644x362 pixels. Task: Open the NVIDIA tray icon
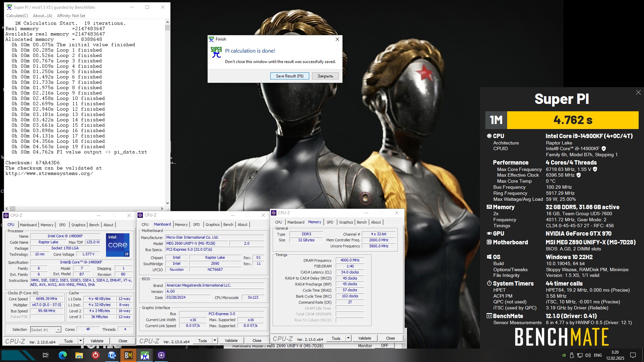click(563, 355)
